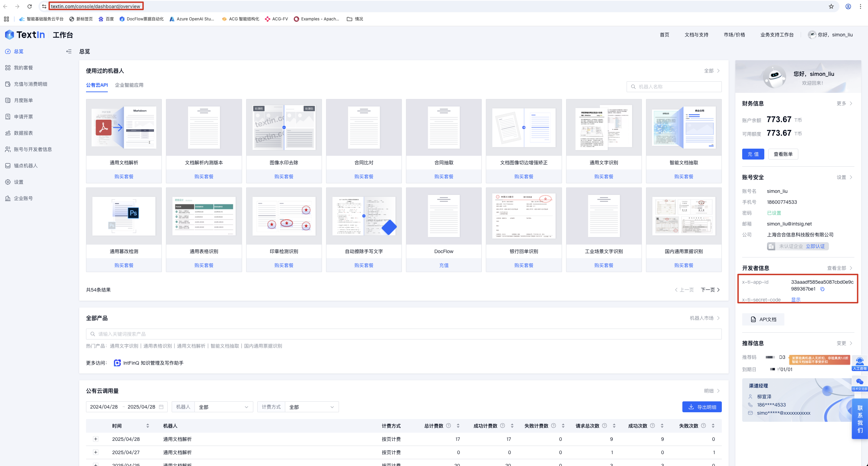The image size is (868, 466).
Task: Toggle sorting on 失败次数 column
Action: 713,426
